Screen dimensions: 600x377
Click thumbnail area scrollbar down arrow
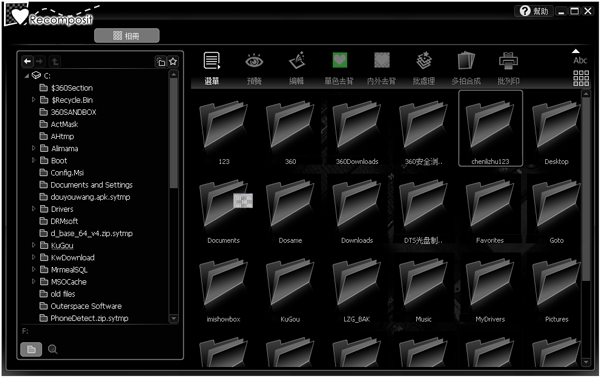point(586,362)
